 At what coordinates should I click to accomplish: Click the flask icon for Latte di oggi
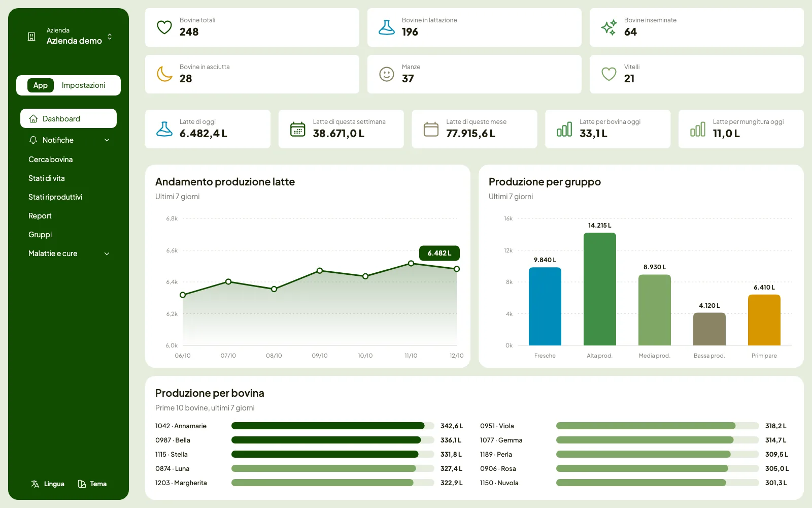pos(164,129)
